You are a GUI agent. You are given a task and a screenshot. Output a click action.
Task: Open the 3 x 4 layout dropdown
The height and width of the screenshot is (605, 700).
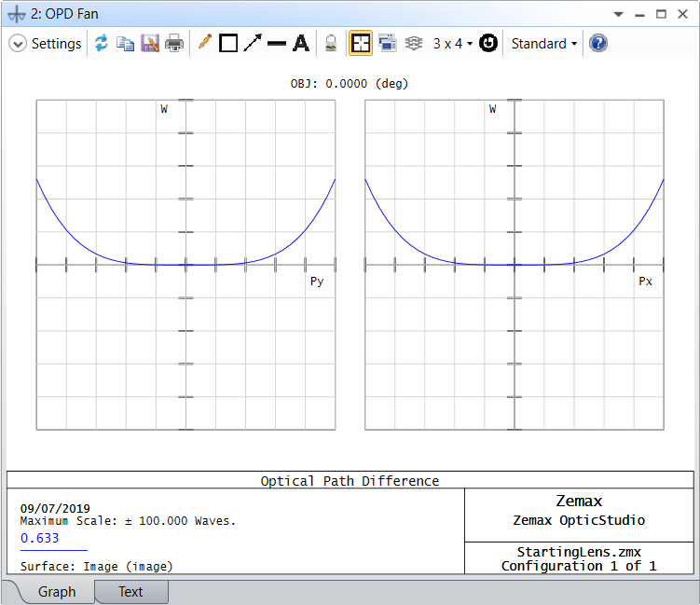point(453,44)
